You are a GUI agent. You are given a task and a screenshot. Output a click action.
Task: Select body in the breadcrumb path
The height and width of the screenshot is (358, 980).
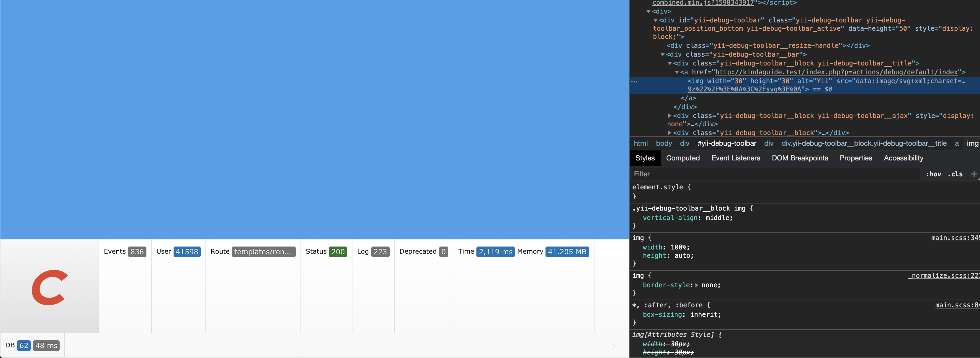pos(664,143)
